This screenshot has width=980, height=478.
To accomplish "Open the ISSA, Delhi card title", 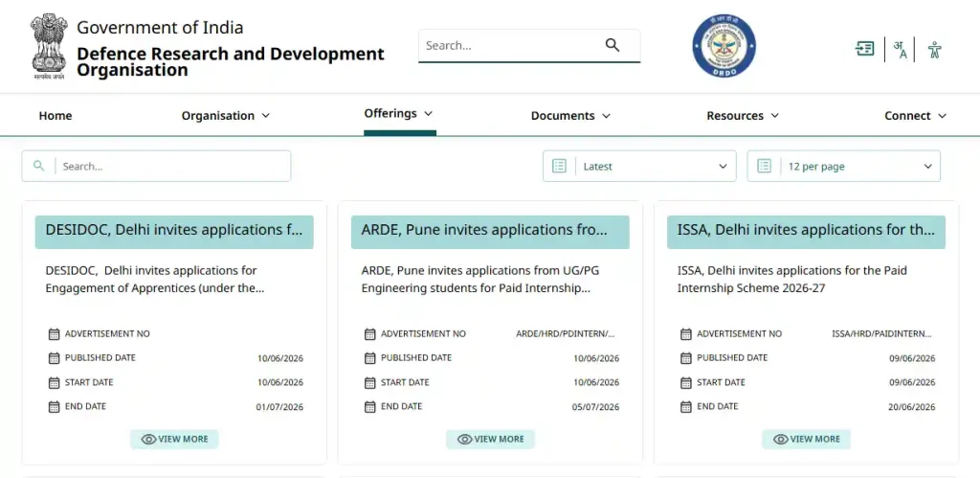I will pyautogui.click(x=806, y=230).
